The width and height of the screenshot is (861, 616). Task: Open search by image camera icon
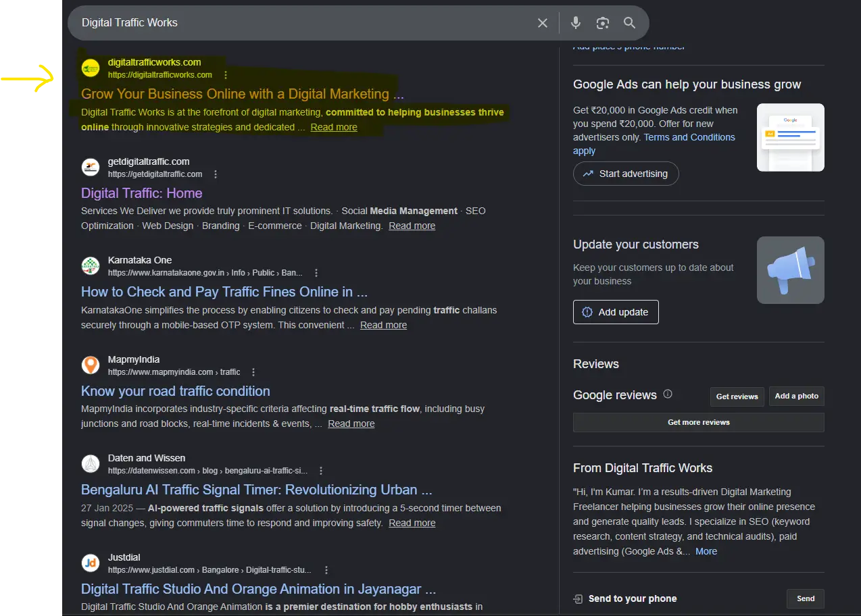603,23
